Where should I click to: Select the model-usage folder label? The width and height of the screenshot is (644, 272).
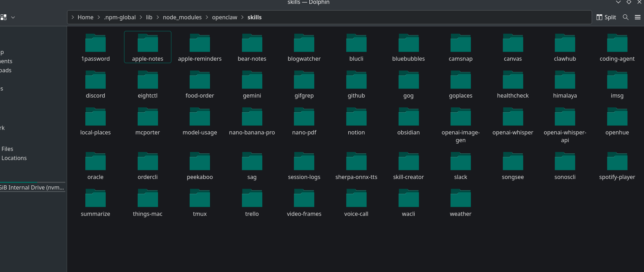coord(200,133)
